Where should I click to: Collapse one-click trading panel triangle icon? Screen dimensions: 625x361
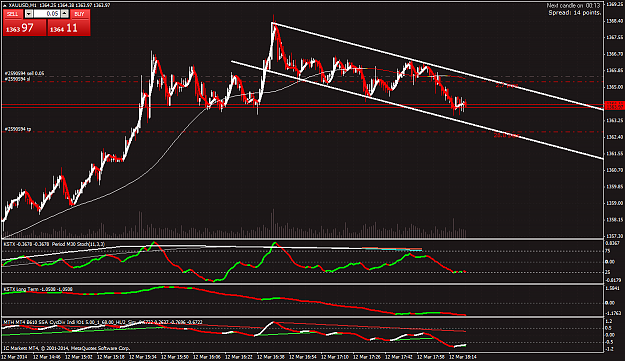coord(4,6)
